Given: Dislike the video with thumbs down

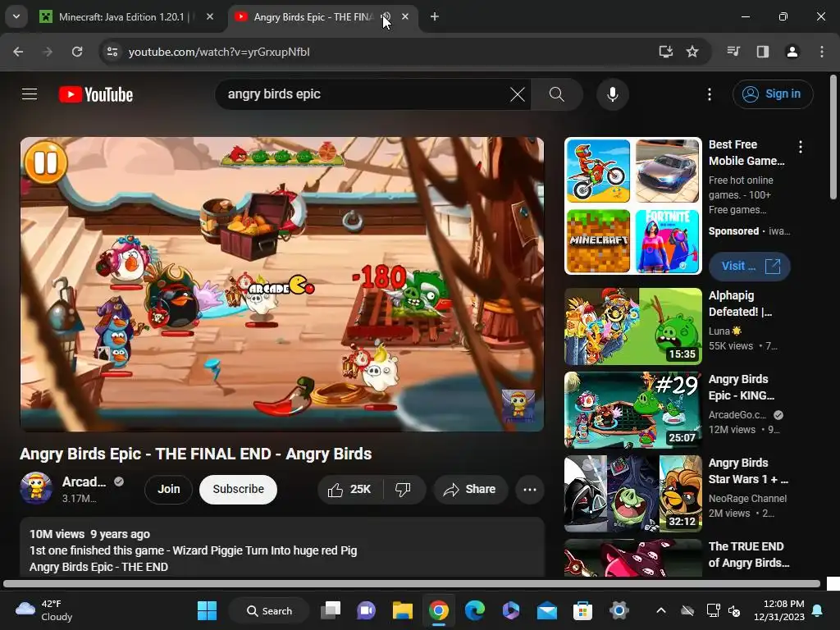Looking at the screenshot, I should coord(403,489).
